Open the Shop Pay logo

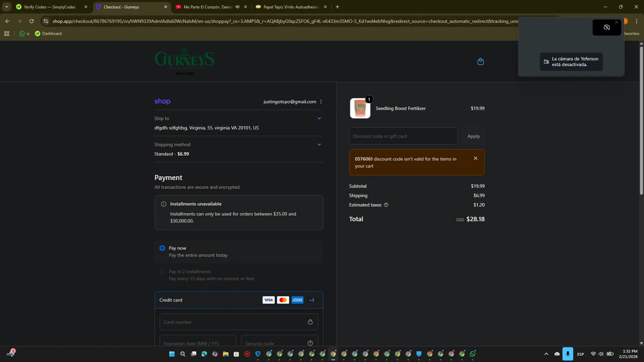(162, 101)
